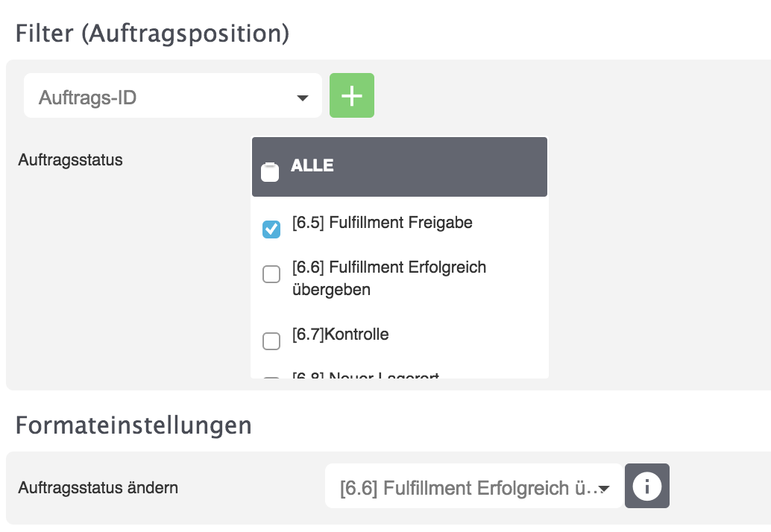This screenshot has width=771, height=532.
Task: Select the [6.5] Fulfillment Freigabe list entry text
Action: pyautogui.click(x=382, y=223)
